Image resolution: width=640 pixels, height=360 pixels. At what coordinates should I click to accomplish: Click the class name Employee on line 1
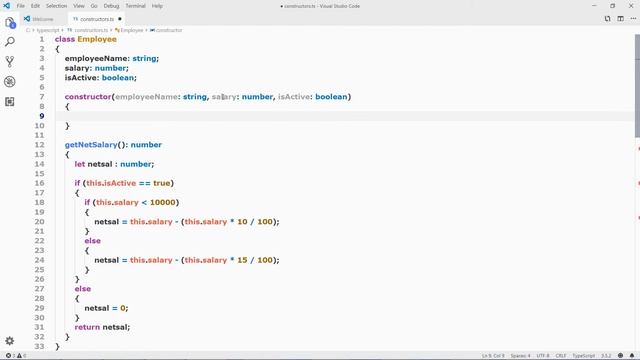pyautogui.click(x=97, y=39)
